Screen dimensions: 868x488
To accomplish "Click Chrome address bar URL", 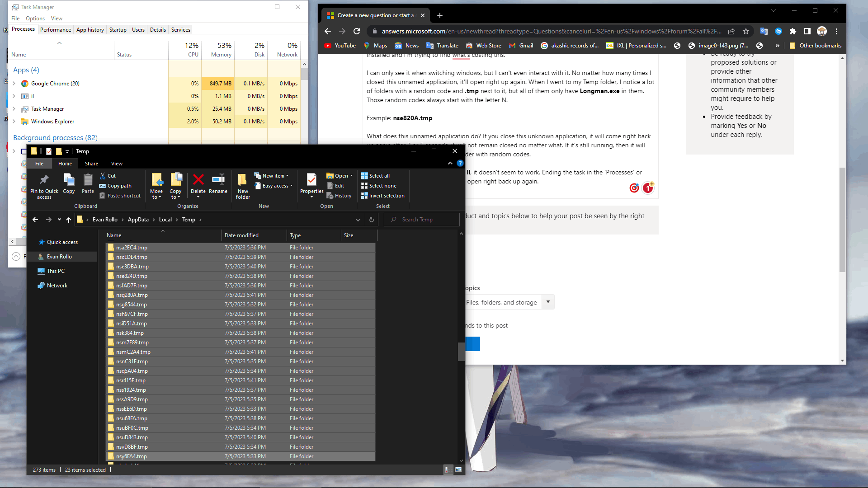I will 552,31.
